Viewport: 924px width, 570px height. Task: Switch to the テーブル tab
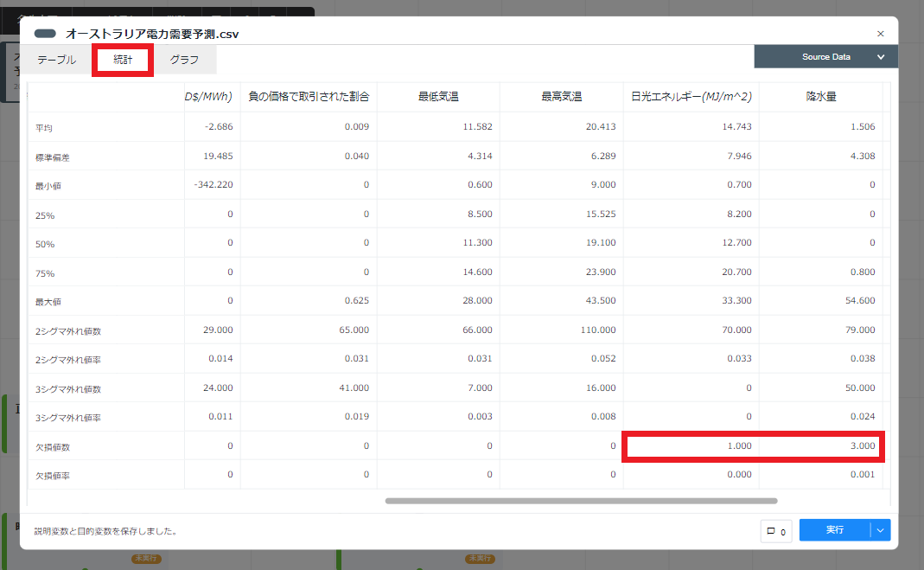point(56,60)
